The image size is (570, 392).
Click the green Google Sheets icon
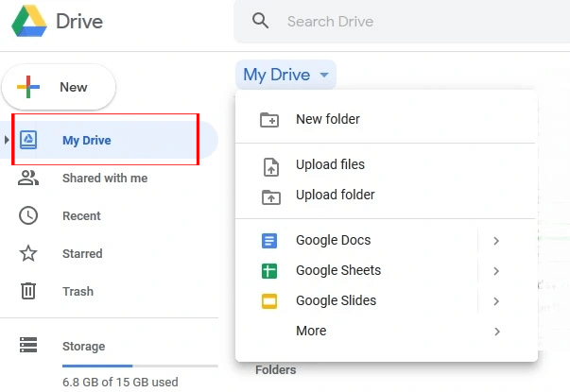pyautogui.click(x=269, y=271)
